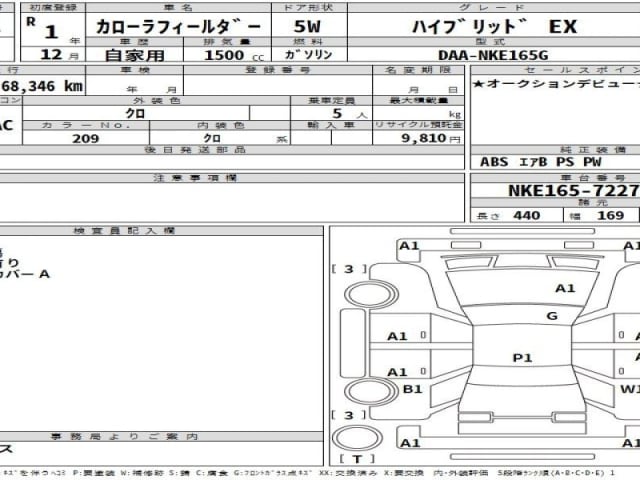Click the grade text ハイブリッド EX
Image resolution: width=640 pixels, height=480 pixels.
pyautogui.click(x=494, y=27)
